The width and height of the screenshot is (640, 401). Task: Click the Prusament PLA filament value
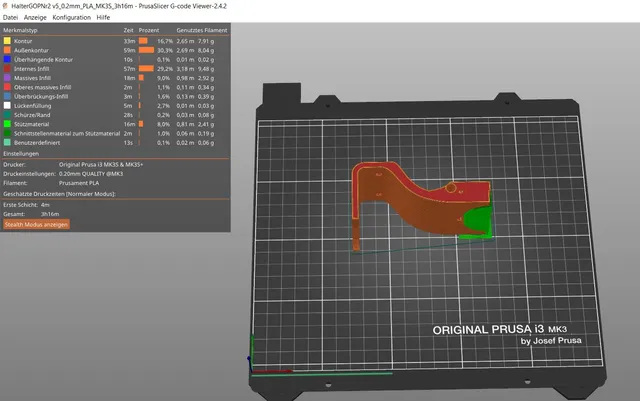(79, 183)
